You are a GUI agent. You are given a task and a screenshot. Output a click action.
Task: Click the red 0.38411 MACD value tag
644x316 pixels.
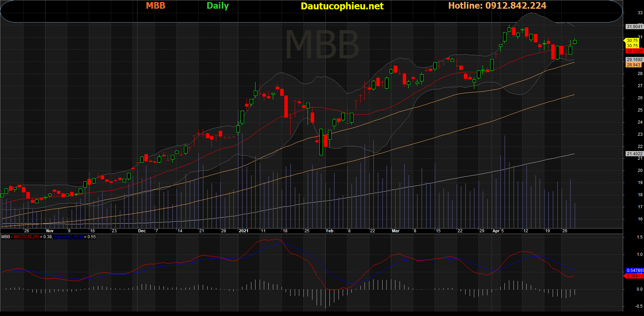coord(634,276)
